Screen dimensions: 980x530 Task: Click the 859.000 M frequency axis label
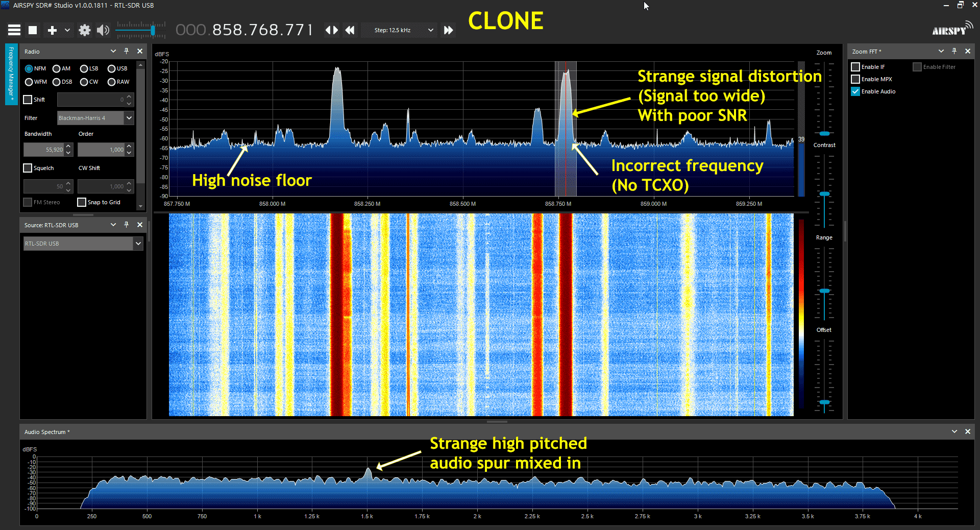(x=654, y=204)
